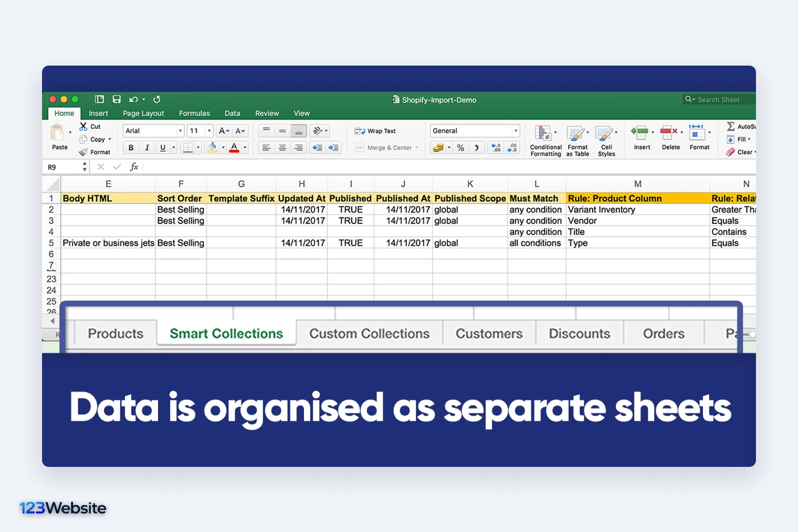Apply comma style number format
This screenshot has width=798, height=532.
(x=477, y=148)
